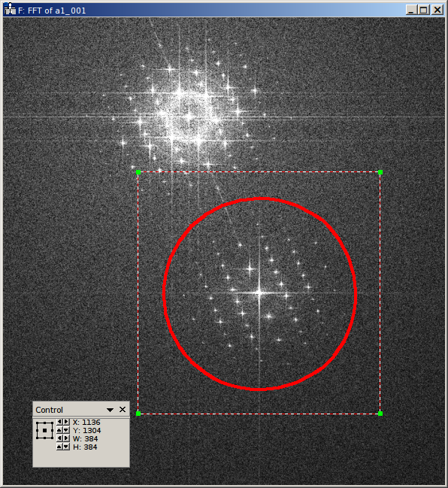Increase W with the right arrow
The height and width of the screenshot is (488, 448).
(66, 438)
